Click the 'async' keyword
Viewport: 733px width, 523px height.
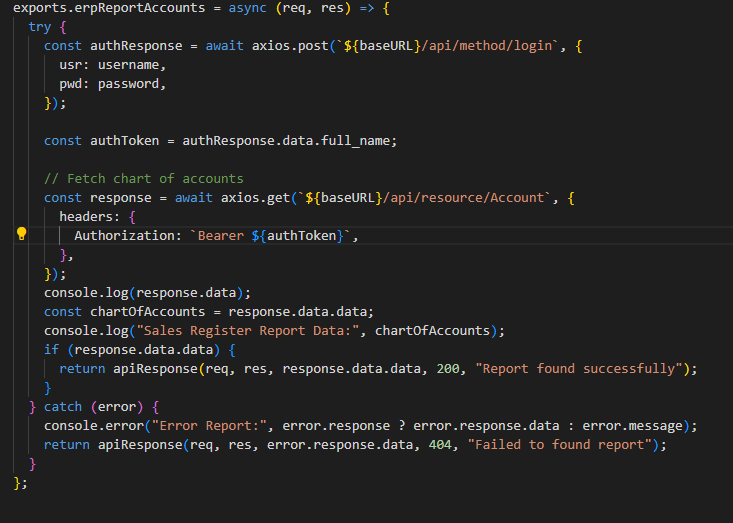click(247, 8)
